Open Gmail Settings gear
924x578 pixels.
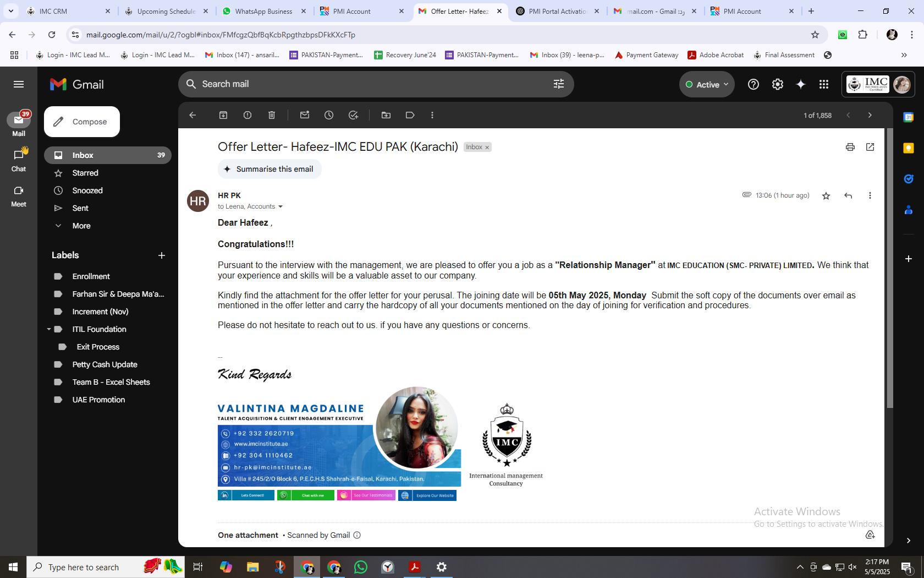point(778,84)
